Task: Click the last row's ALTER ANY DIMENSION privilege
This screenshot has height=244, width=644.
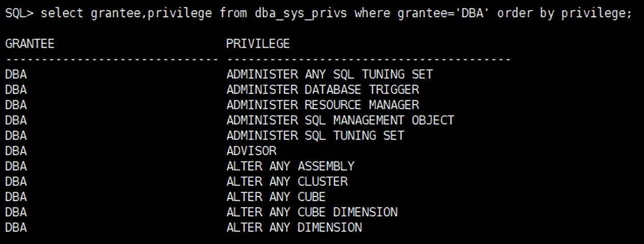Action: (294, 227)
